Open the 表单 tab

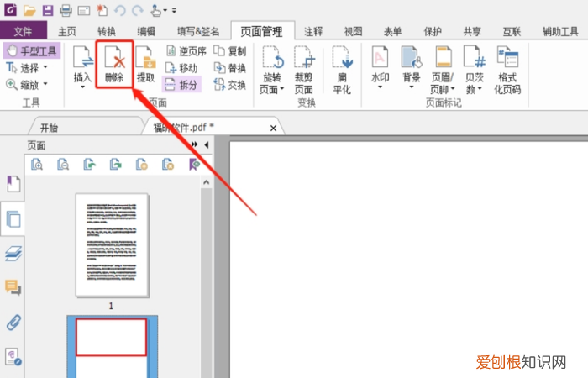[392, 32]
